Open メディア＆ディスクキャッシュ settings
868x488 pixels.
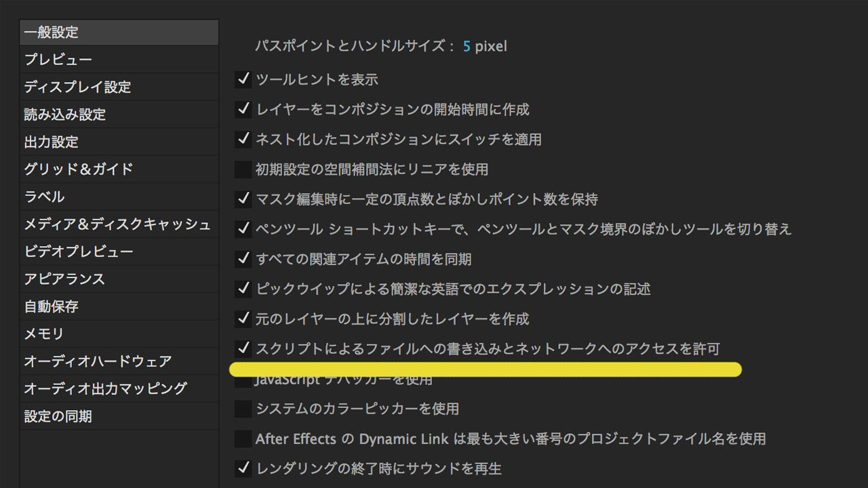pos(117,224)
